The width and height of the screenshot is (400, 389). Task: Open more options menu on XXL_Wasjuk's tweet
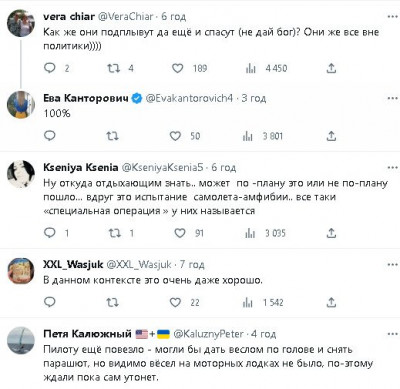(392, 265)
